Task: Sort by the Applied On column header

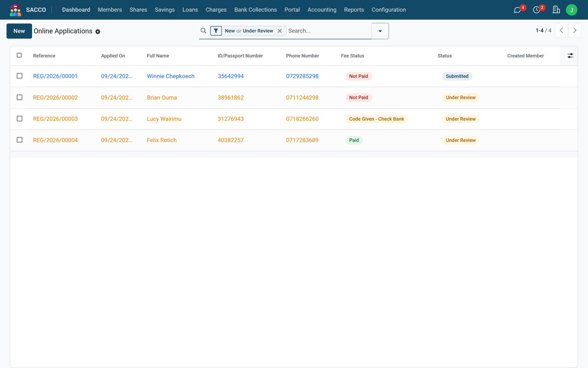Action: (113, 56)
